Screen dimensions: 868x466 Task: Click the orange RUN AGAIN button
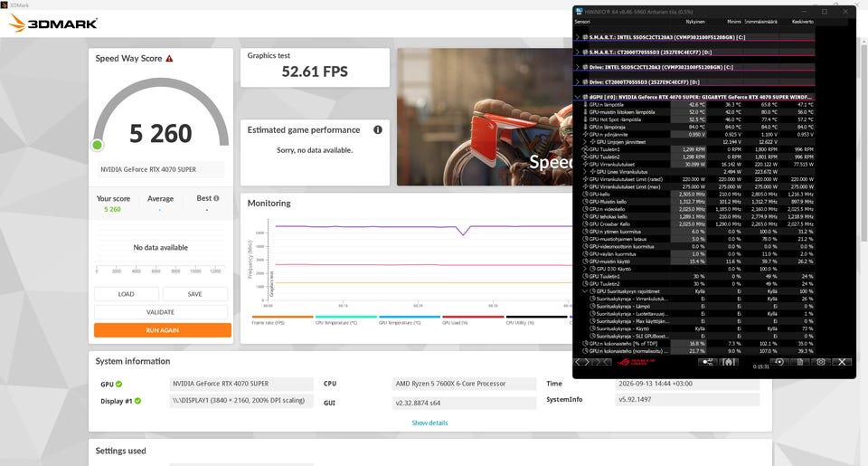point(162,329)
